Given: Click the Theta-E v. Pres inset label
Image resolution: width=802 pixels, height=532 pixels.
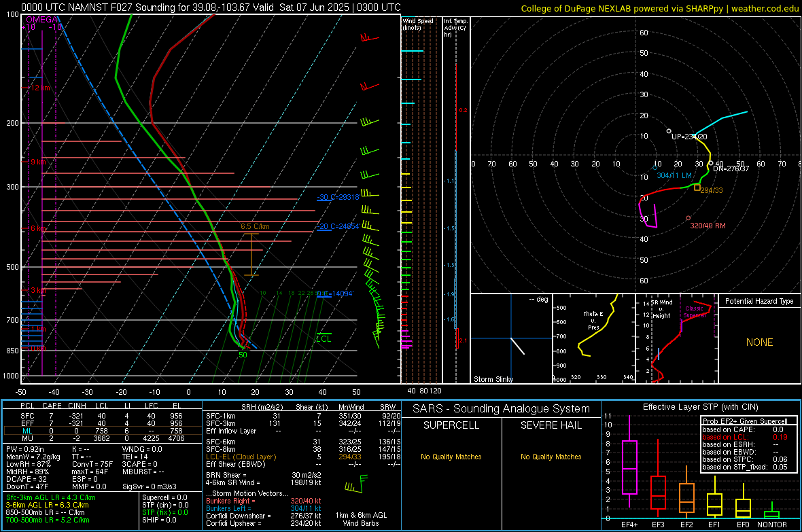Looking at the screenshot, I should click(x=593, y=320).
